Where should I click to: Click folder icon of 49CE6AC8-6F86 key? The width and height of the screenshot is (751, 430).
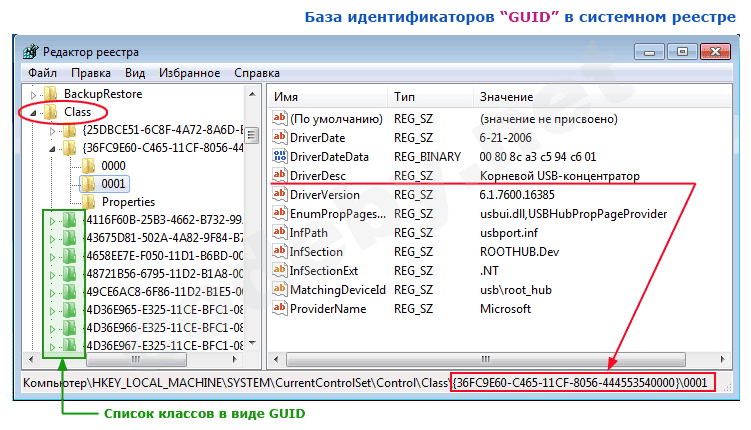coord(69,292)
